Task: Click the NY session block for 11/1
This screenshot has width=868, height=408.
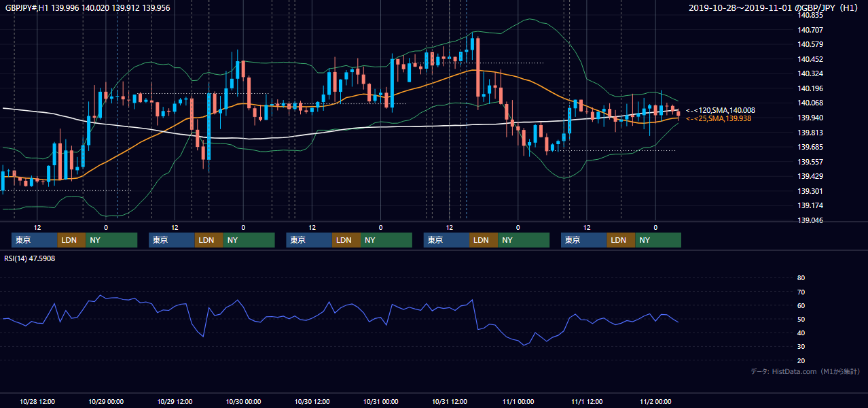Action: point(658,240)
